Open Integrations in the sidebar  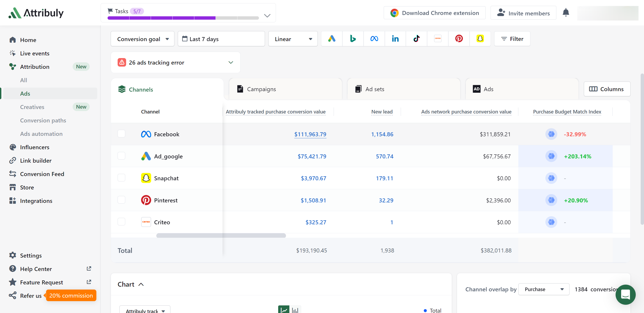coord(36,201)
